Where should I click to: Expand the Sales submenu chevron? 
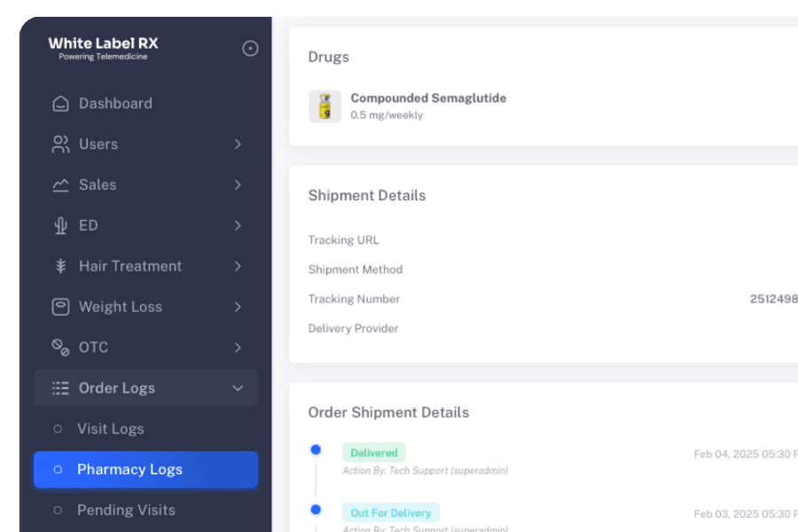(238, 184)
